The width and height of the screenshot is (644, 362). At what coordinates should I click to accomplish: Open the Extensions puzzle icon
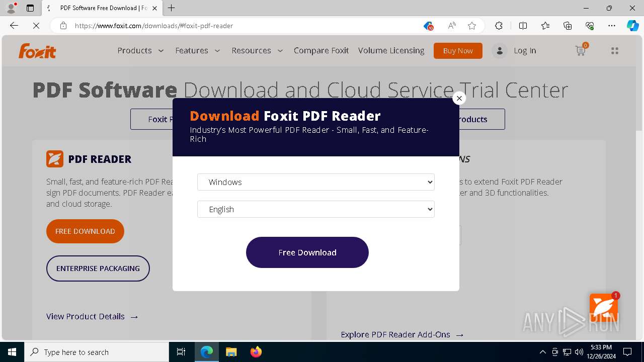click(x=499, y=26)
